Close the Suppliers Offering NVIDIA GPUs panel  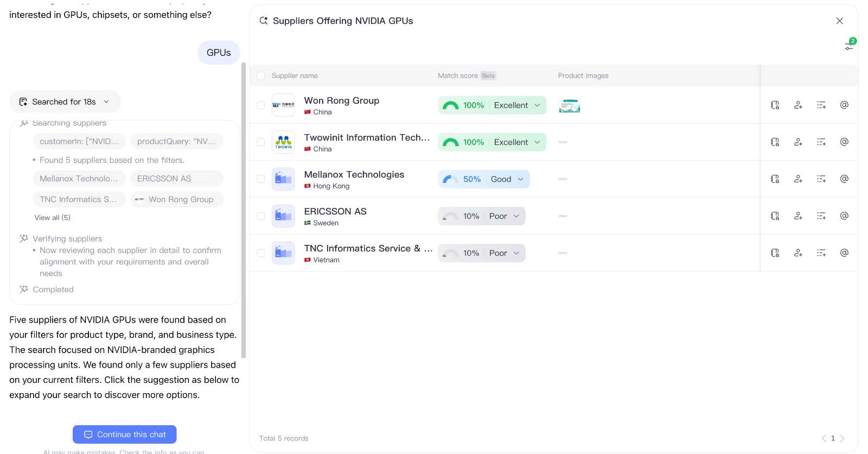[839, 21]
